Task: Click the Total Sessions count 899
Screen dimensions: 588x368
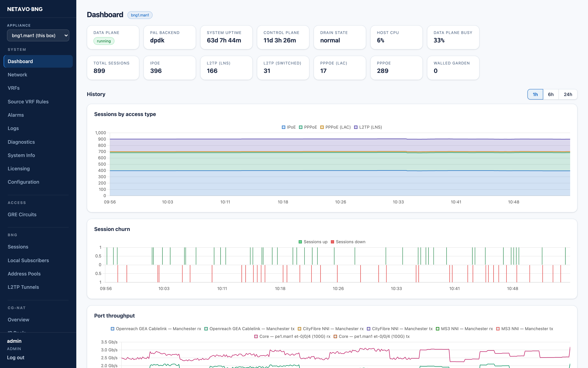Action: (99, 71)
